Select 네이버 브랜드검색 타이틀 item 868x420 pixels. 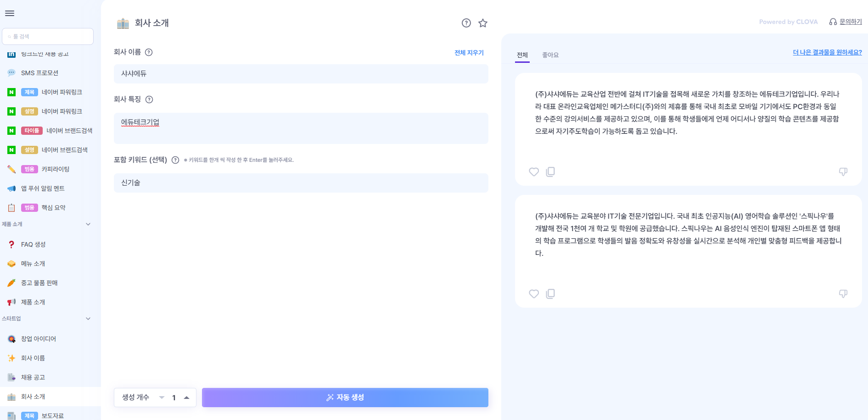pyautogui.click(x=50, y=131)
